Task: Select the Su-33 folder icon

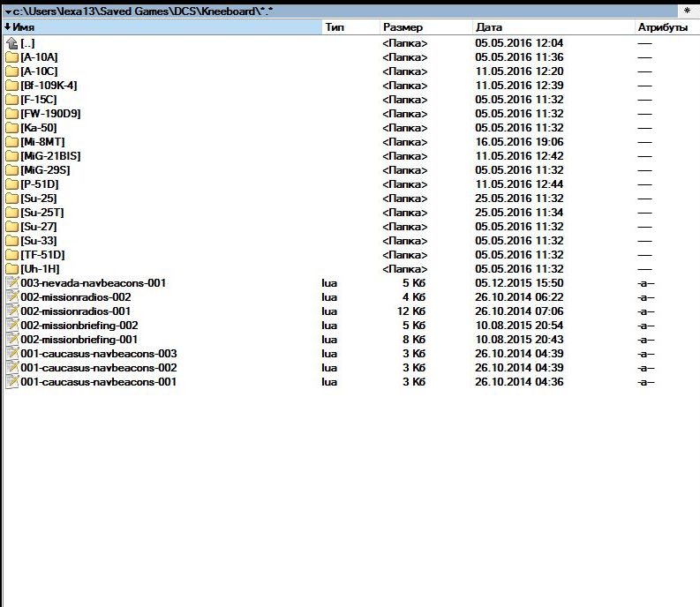Action: click(x=12, y=241)
